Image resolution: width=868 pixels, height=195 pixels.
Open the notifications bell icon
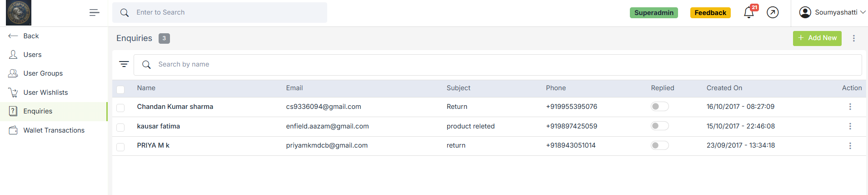point(748,13)
